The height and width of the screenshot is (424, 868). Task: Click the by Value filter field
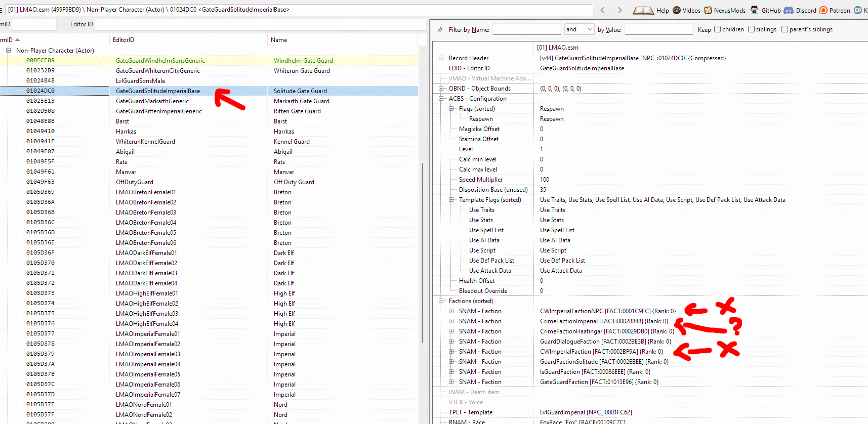tap(658, 29)
